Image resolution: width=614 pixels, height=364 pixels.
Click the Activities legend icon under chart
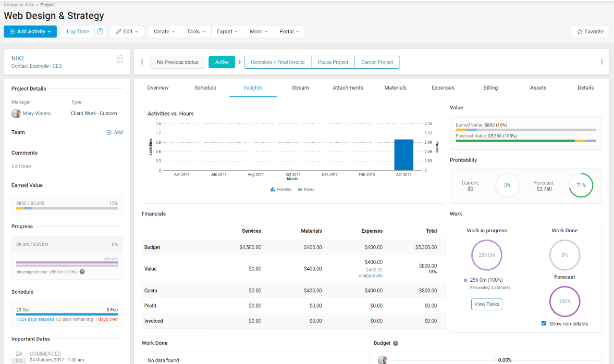pos(273,190)
